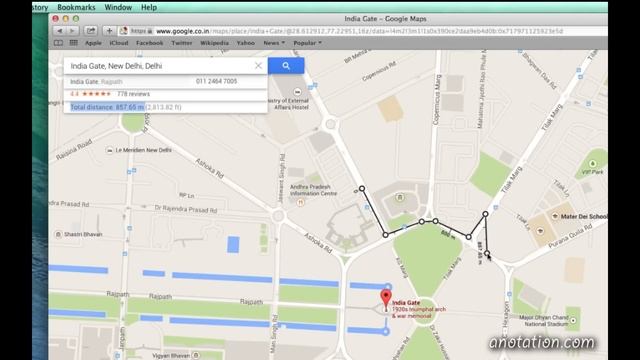The width and height of the screenshot is (640, 360).
Task: Expand the Popular bookmarks dropdown
Action: click(x=307, y=43)
